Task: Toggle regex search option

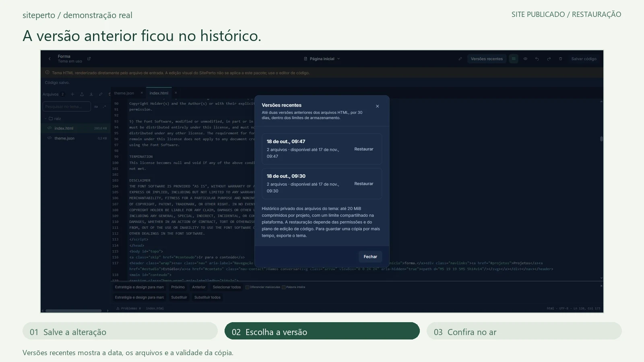Action: pyautogui.click(x=105, y=107)
